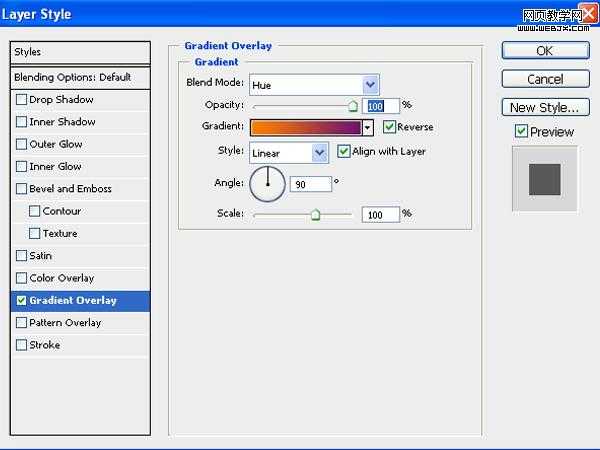The image size is (600, 450).
Task: Click the Opacity slider handle
Action: pyautogui.click(x=352, y=105)
